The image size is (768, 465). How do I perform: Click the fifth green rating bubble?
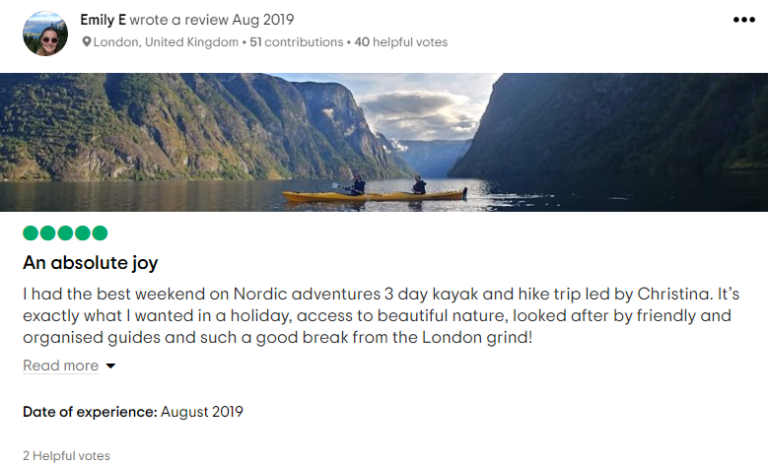pos(100,233)
